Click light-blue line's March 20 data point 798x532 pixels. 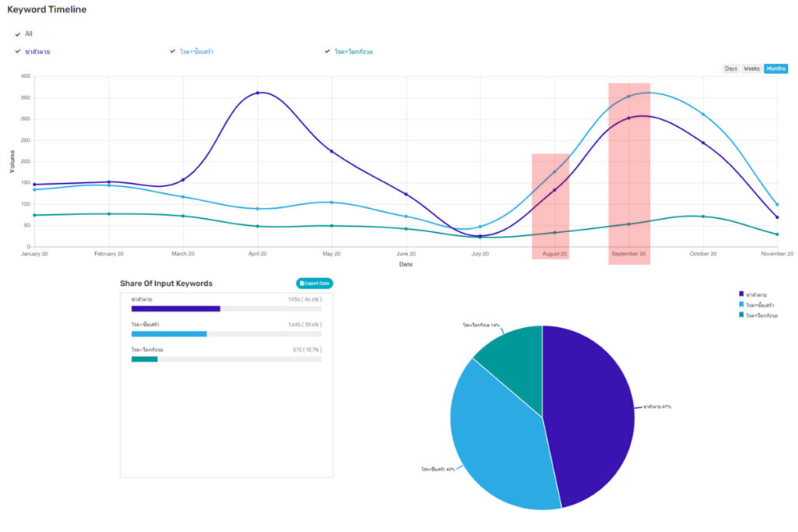[183, 197]
